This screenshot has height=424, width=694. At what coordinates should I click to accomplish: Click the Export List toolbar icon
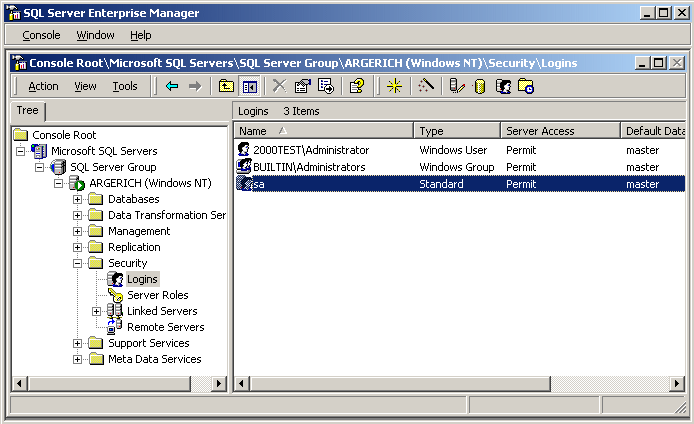(x=326, y=86)
